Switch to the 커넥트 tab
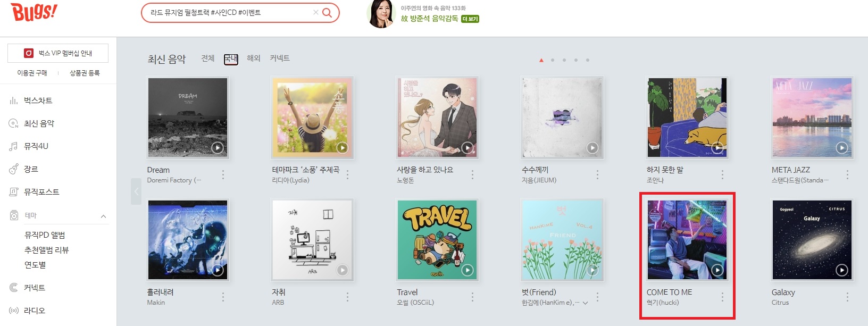The height and width of the screenshot is (326, 868). pos(280,58)
